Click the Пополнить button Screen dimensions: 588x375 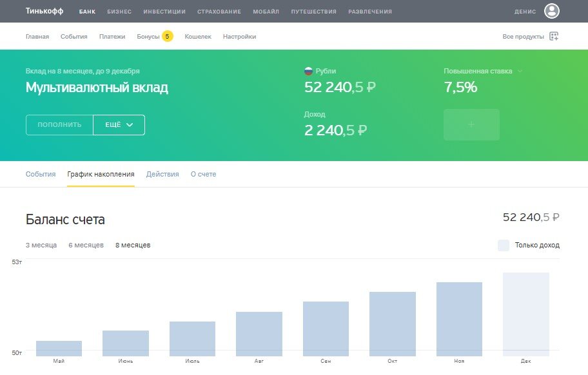(59, 125)
